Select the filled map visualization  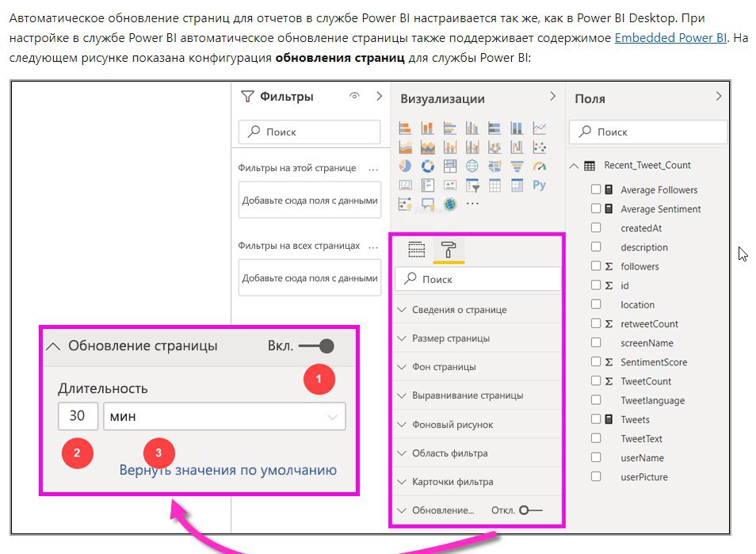click(x=494, y=166)
